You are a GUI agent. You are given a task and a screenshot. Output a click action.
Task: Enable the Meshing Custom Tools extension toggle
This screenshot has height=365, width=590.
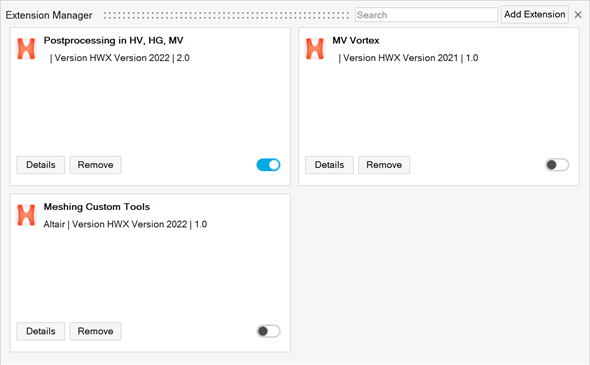[268, 331]
